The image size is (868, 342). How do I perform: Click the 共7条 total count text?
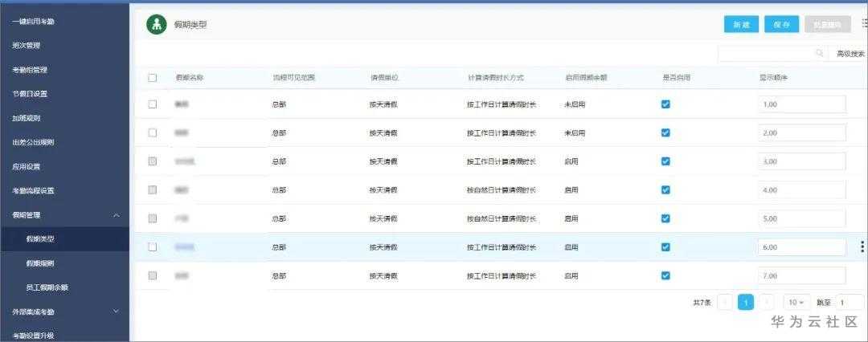click(702, 303)
